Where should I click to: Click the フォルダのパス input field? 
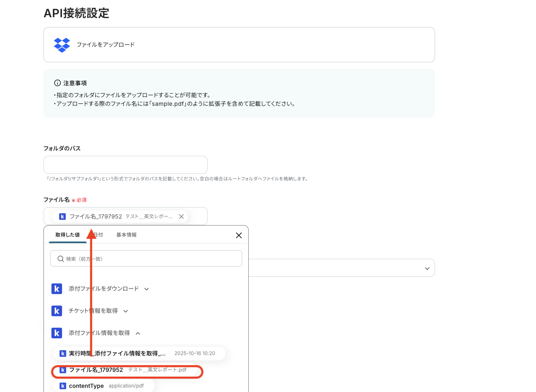[125, 164]
